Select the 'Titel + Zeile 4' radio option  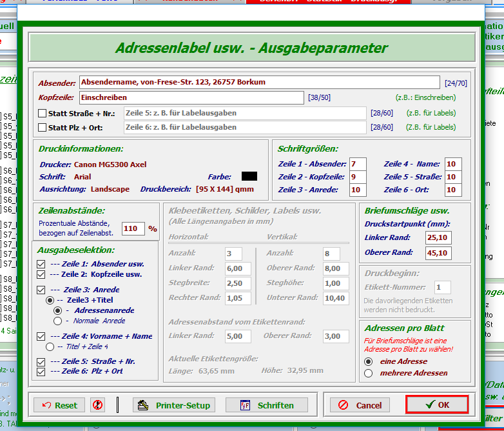pyautogui.click(x=50, y=346)
